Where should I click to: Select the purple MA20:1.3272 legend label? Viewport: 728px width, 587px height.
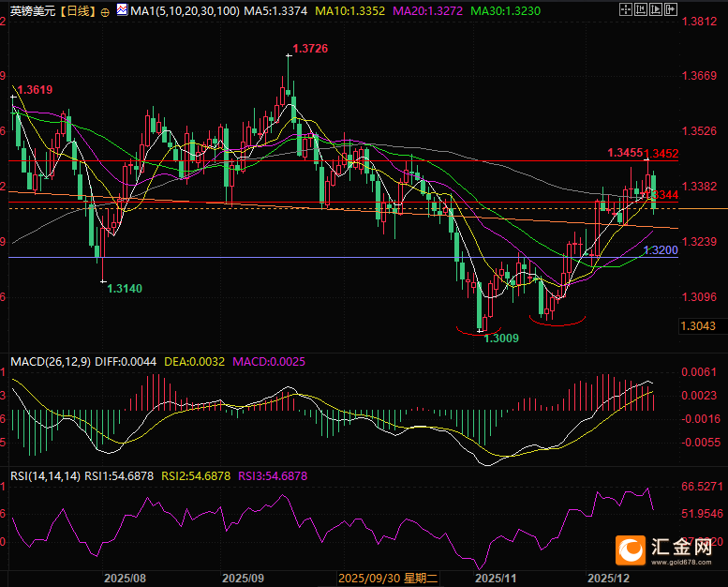427,11
